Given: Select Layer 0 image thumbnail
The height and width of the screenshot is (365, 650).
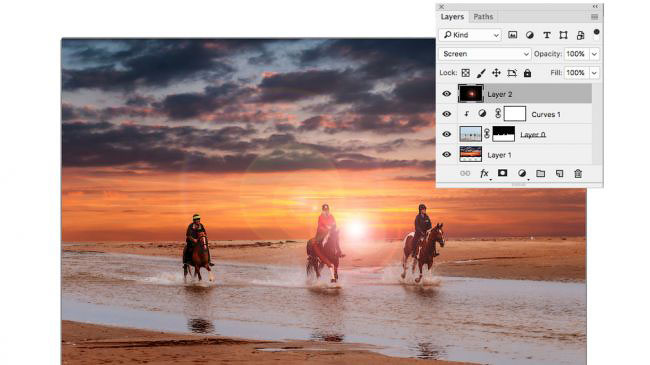Looking at the screenshot, I should coord(471,134).
